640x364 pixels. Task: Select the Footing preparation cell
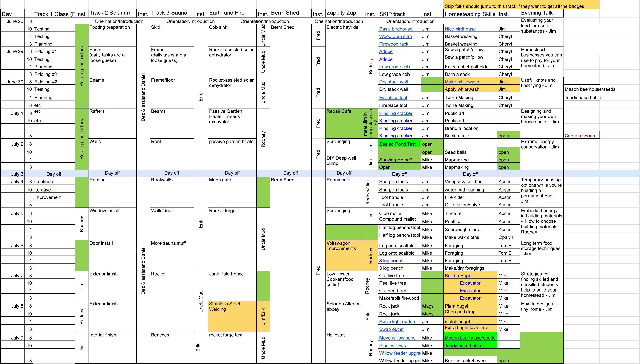click(x=112, y=35)
